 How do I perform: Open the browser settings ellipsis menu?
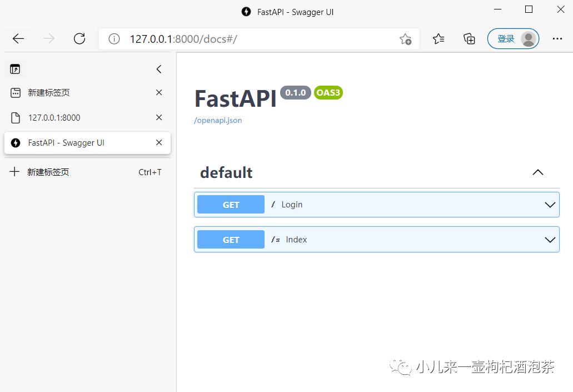coord(557,39)
